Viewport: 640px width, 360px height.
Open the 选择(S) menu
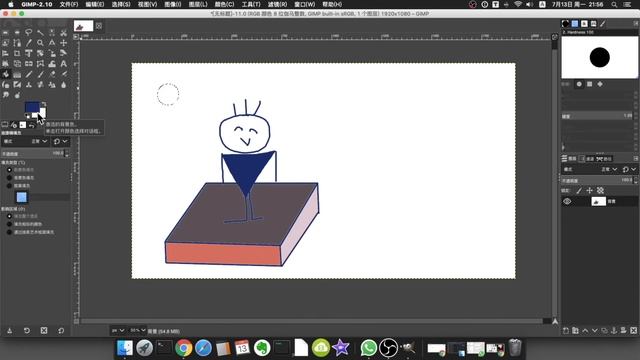[121, 4]
